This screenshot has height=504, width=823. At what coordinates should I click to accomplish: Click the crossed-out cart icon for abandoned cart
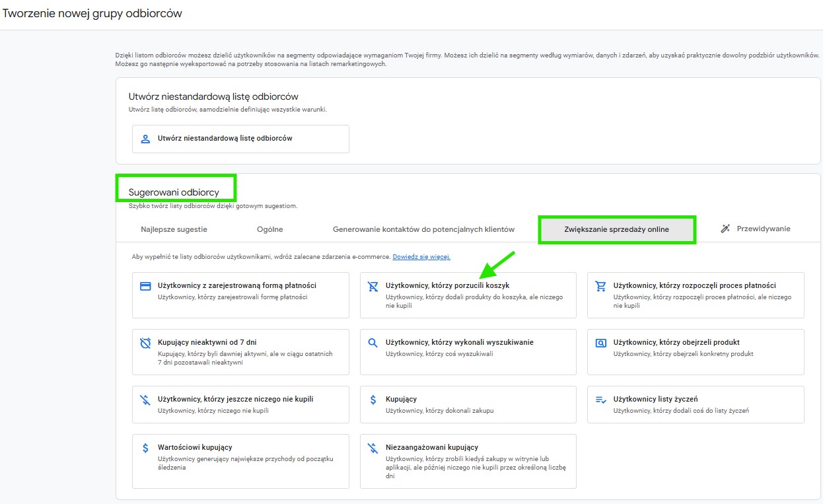pos(373,286)
